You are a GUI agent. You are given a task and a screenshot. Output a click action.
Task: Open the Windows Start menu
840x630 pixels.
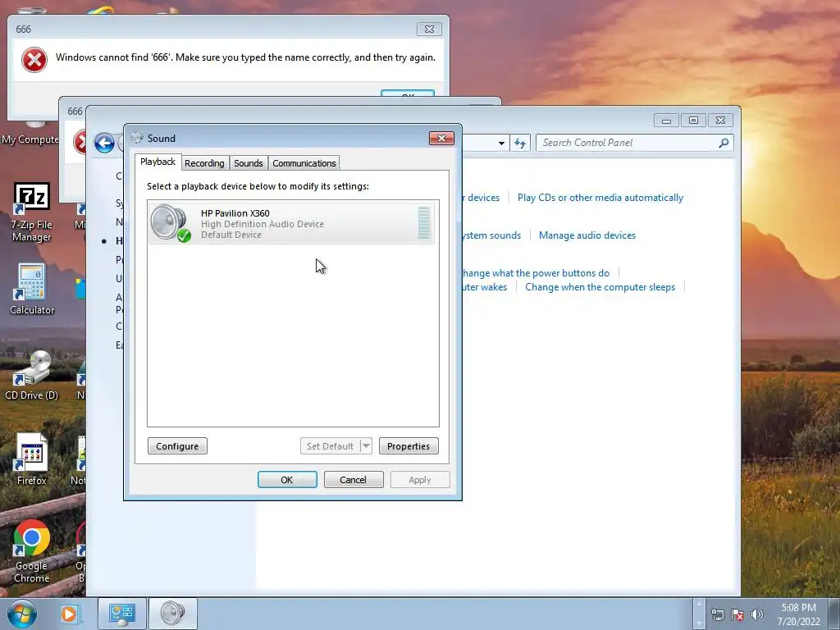22,614
